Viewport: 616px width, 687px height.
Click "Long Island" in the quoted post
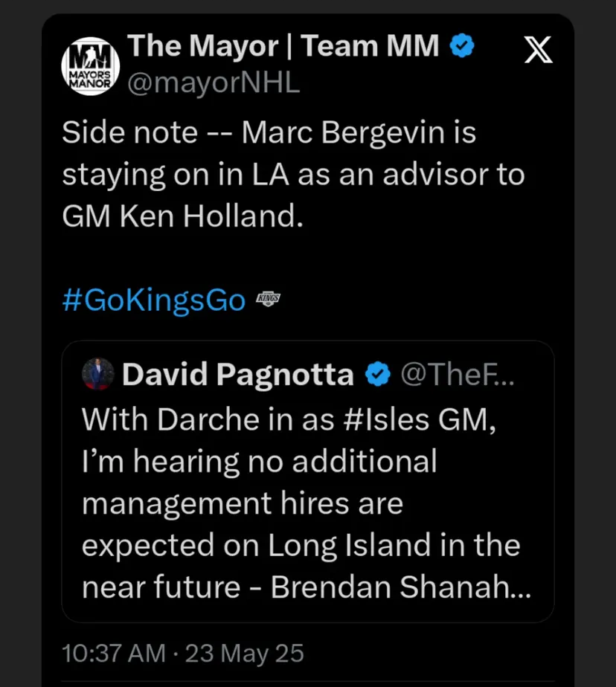point(347,546)
